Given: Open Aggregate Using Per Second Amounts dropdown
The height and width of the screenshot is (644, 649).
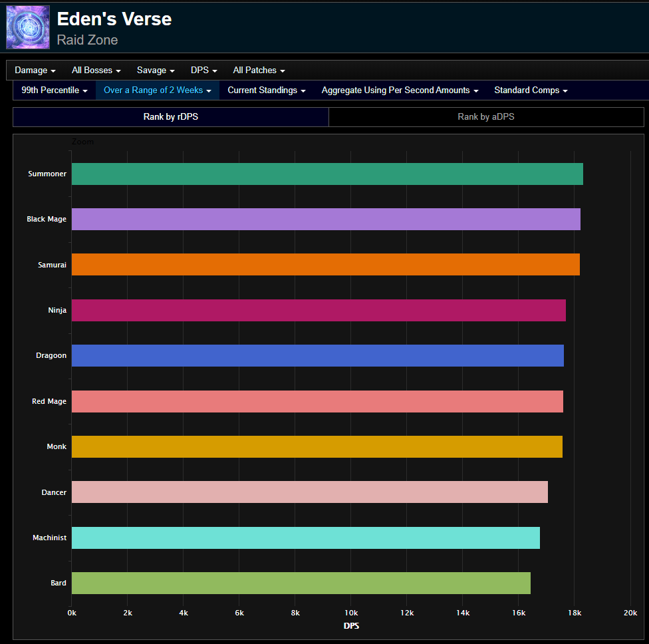Looking at the screenshot, I should (400, 90).
